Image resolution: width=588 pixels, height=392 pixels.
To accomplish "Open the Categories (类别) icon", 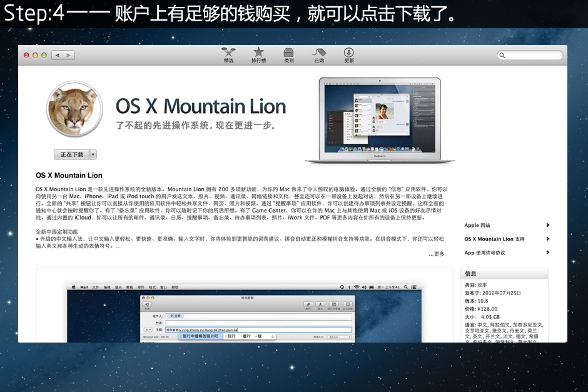I will [x=288, y=55].
